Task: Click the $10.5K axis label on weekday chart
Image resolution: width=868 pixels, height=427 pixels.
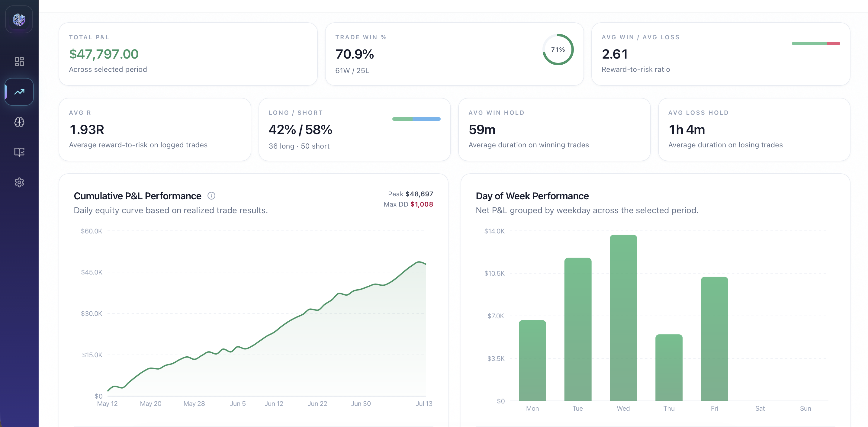Action: [494, 273]
